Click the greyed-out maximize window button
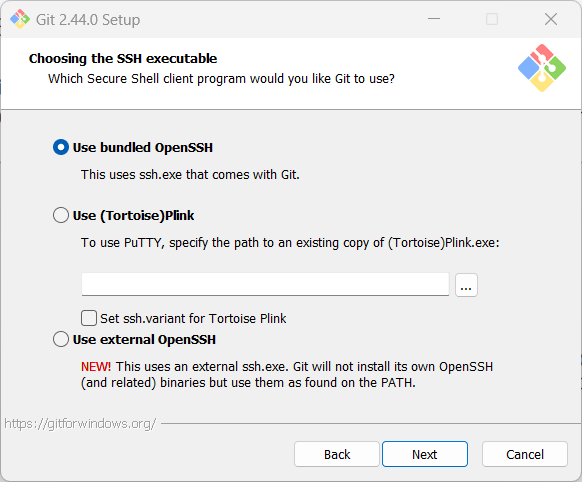This screenshot has height=482, width=582. (492, 19)
